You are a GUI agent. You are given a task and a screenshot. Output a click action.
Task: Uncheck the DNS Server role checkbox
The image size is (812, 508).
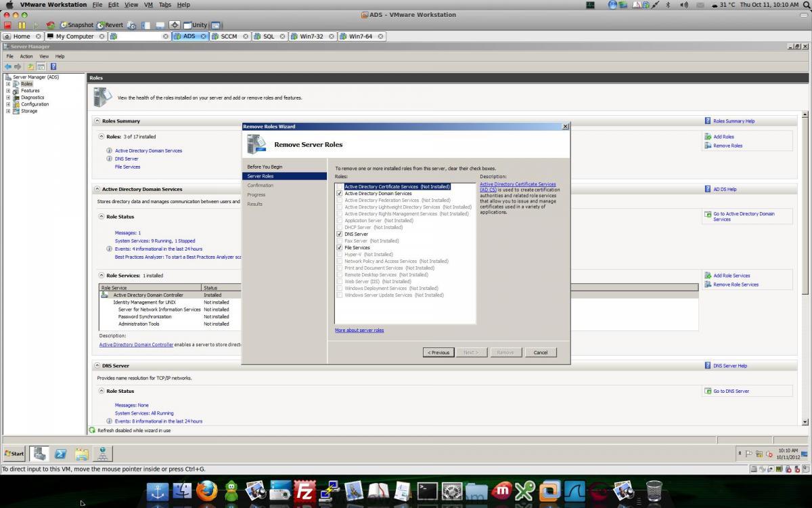340,234
